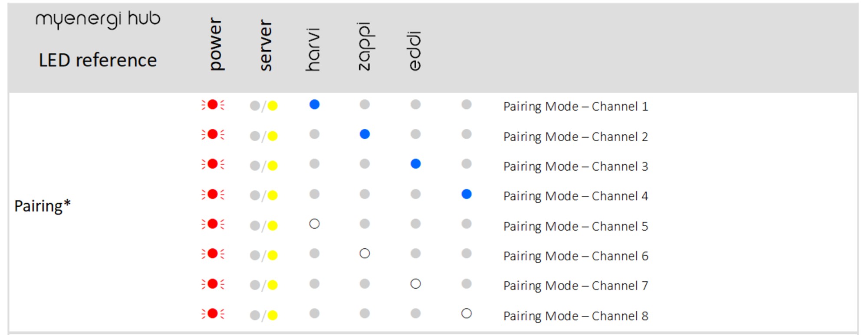
Task: Click the blue LED in Channel 4 row
Action: 467,194
